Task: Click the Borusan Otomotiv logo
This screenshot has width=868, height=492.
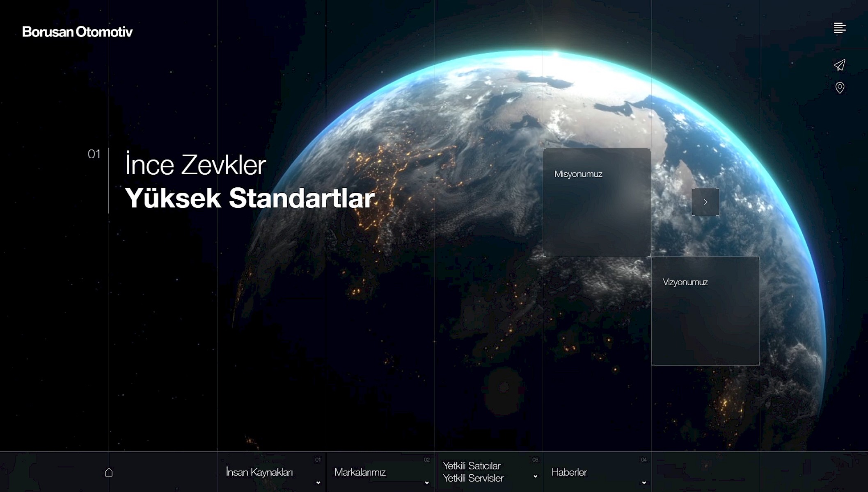Action: [77, 32]
